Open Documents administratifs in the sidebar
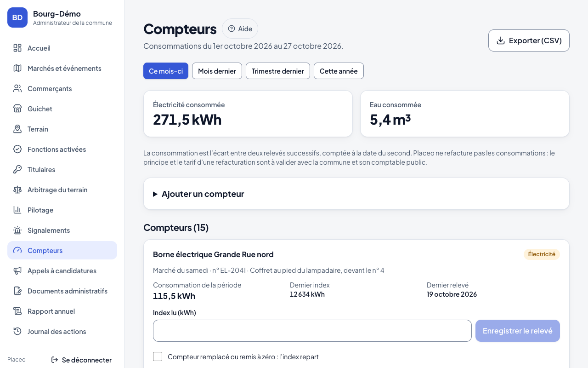 pyautogui.click(x=62, y=291)
